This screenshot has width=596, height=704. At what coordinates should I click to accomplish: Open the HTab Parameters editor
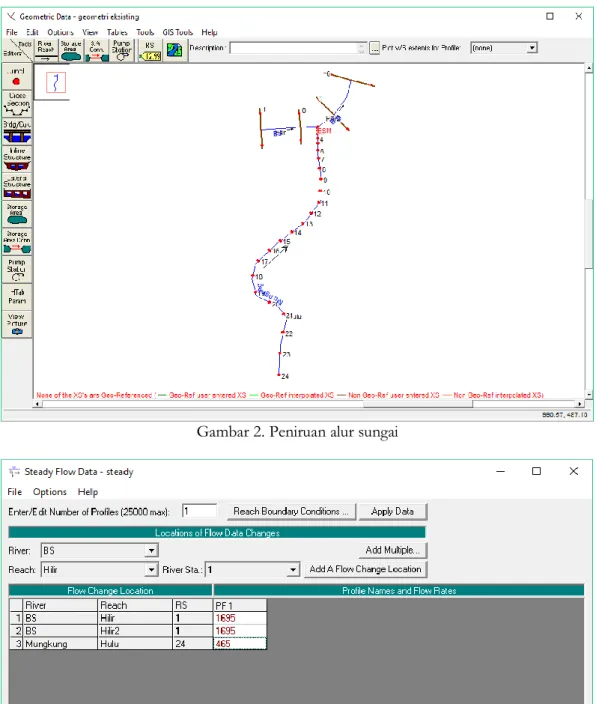(x=17, y=296)
